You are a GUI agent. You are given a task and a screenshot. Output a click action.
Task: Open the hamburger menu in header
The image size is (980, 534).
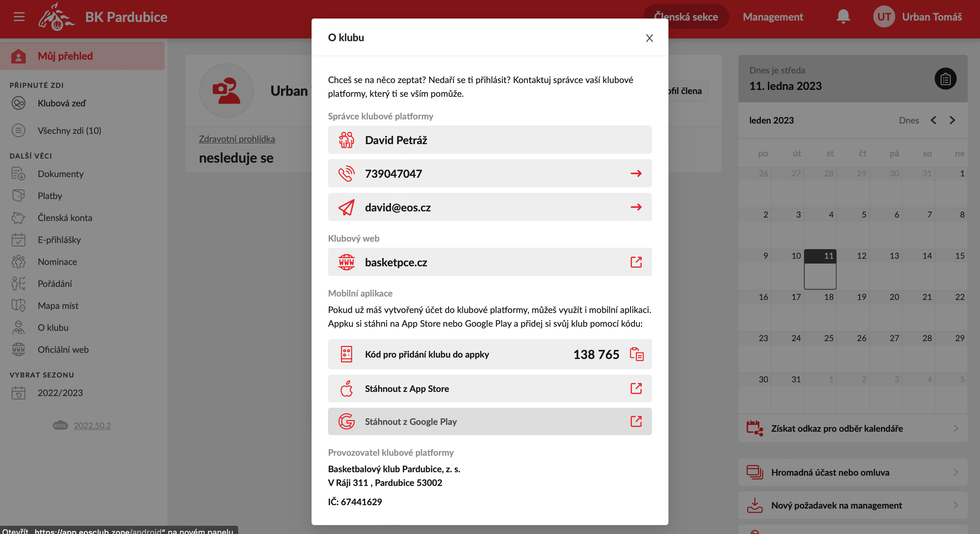pyautogui.click(x=19, y=17)
